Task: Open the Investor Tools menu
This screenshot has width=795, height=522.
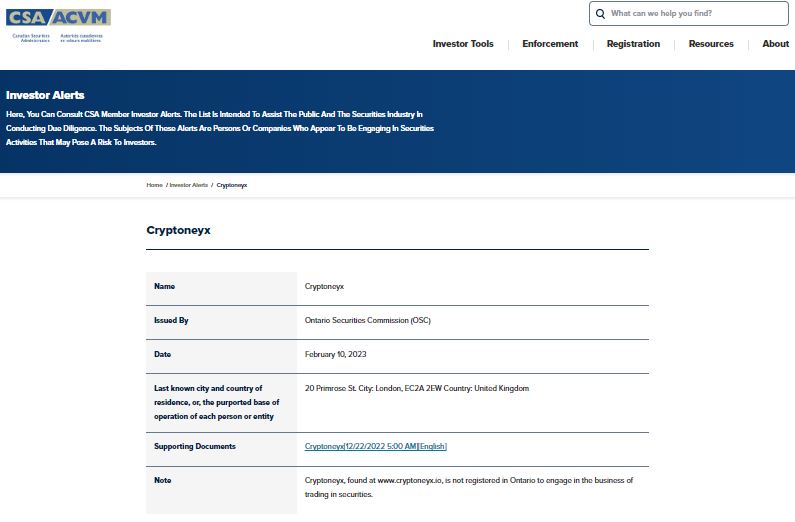Action: coord(463,44)
